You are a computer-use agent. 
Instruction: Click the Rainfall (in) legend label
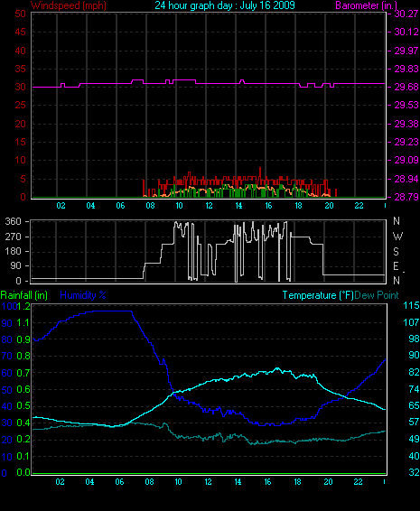tap(24, 295)
